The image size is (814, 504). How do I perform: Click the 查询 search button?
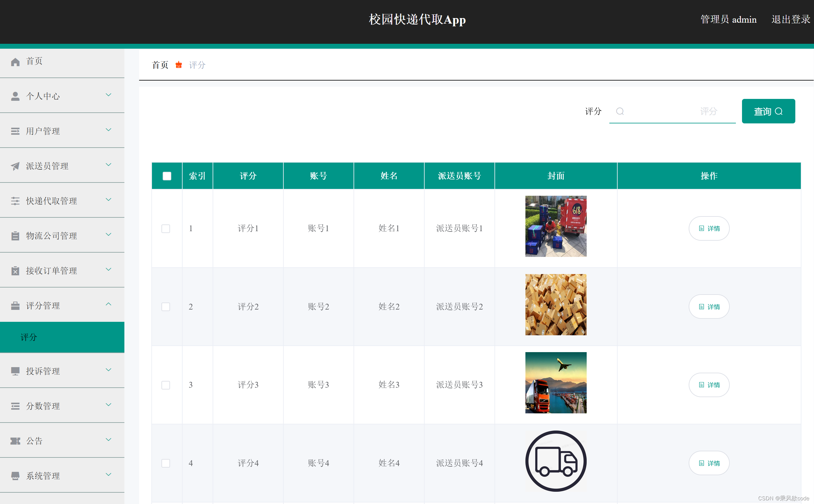pyautogui.click(x=768, y=111)
